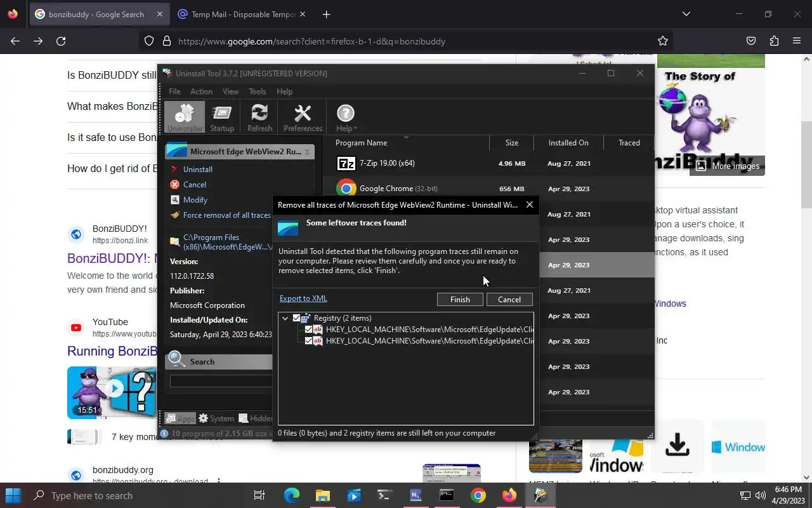812x508 pixels.
Task: Open the Export to XML link
Action: (x=303, y=298)
